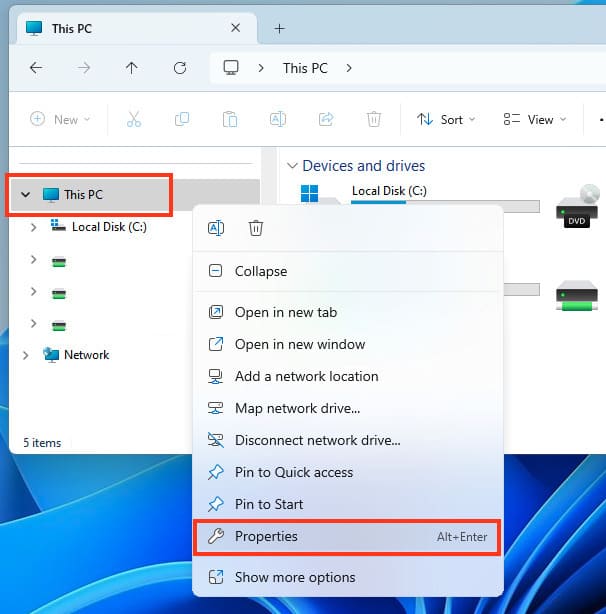
Task: Click the Rename toolbar icon
Action: 278,119
